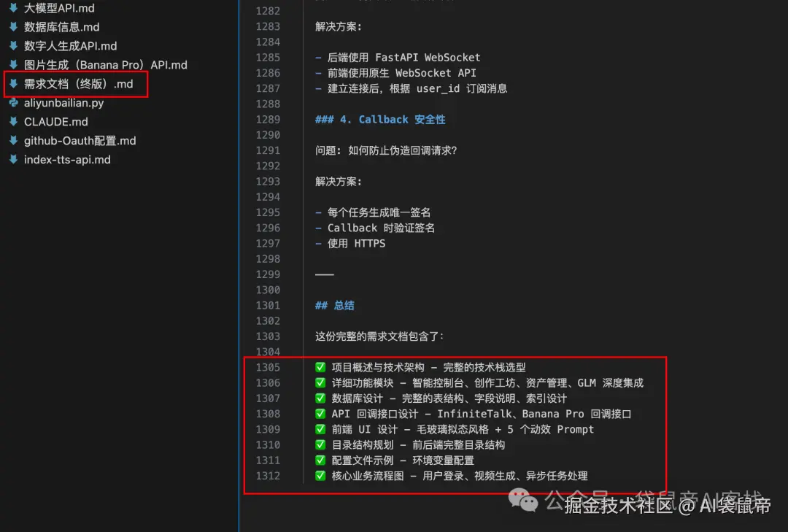Click the markdown icon beside 图片生成（Banana Pro）API.md
Viewport: 788px width, 532px height.
coord(14,64)
